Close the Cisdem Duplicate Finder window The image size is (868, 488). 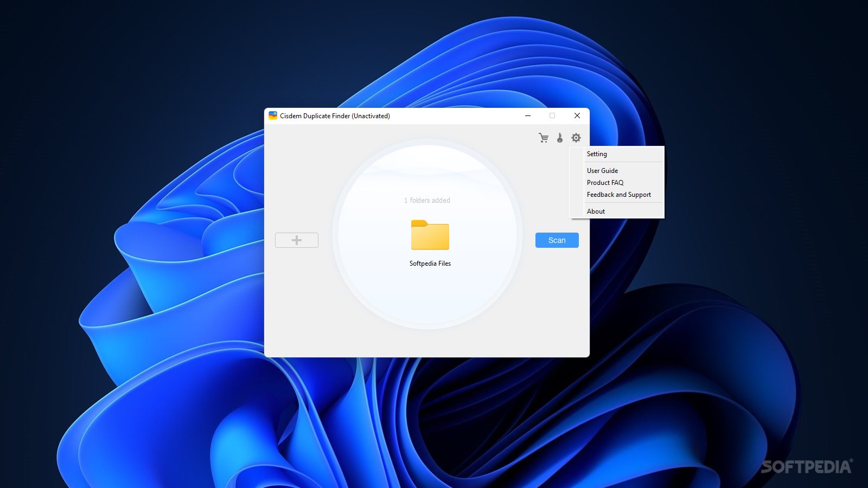click(577, 115)
